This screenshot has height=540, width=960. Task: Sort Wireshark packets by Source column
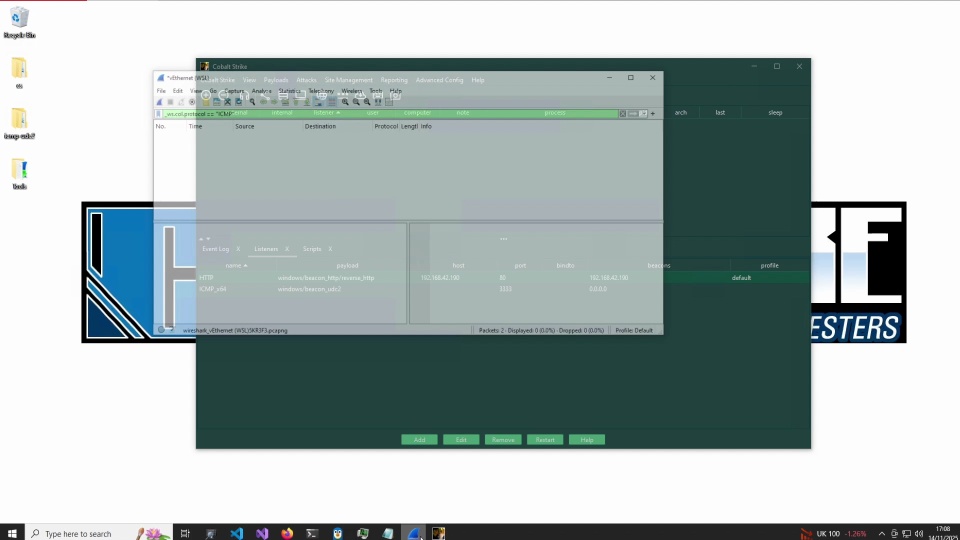pos(244,126)
